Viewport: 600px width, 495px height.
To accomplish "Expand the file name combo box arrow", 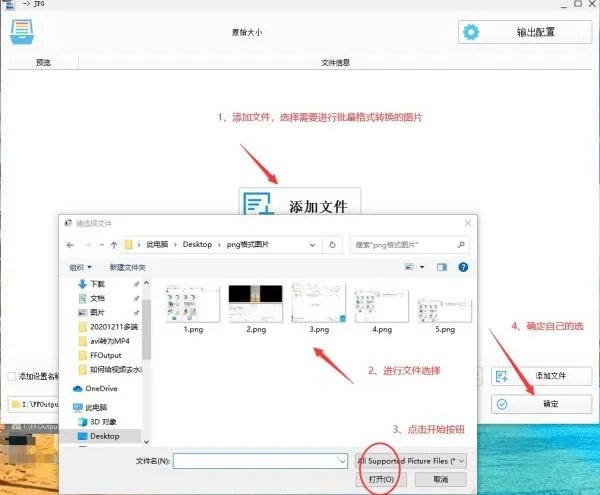I will click(x=342, y=461).
